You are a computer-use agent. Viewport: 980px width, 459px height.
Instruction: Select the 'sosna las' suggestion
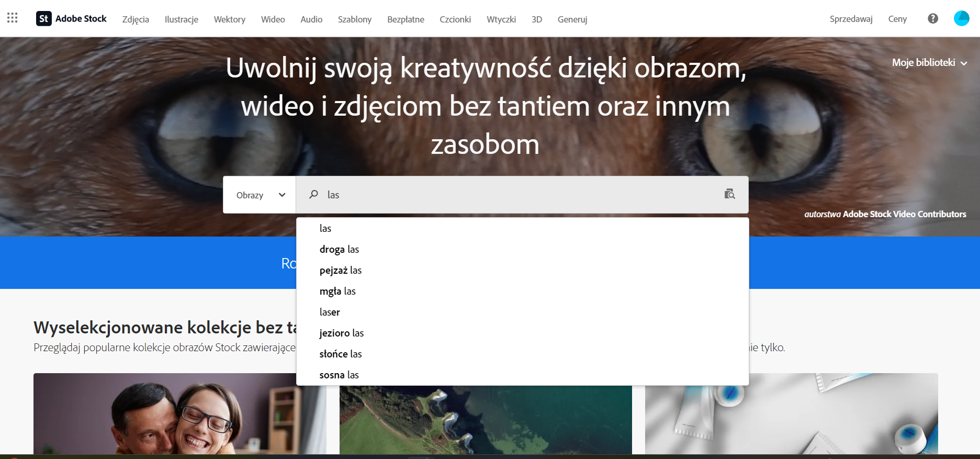(x=523, y=375)
